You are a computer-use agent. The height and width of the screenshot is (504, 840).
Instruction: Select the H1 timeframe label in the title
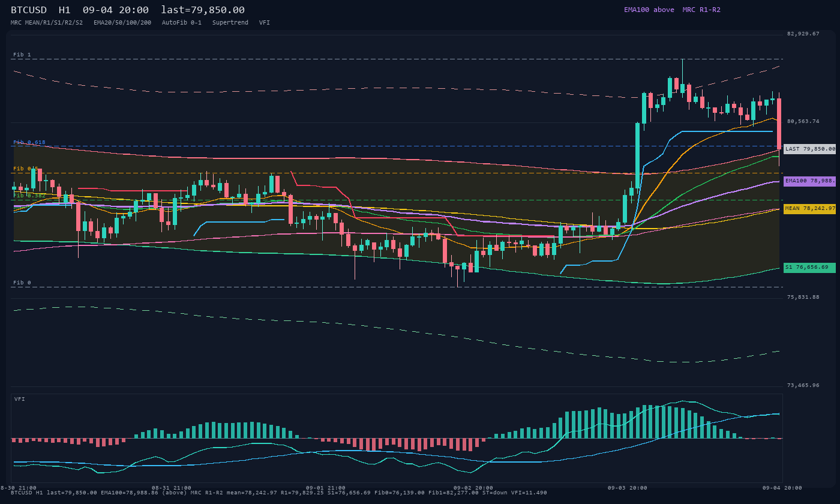65,10
